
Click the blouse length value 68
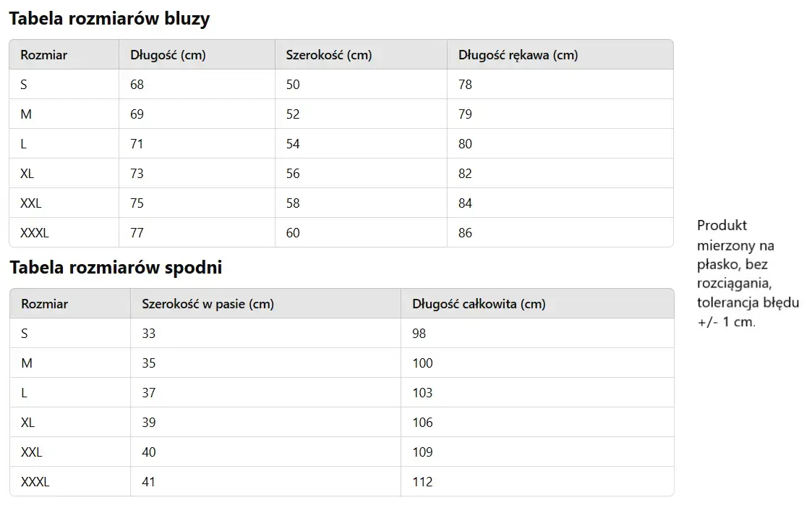click(x=137, y=85)
